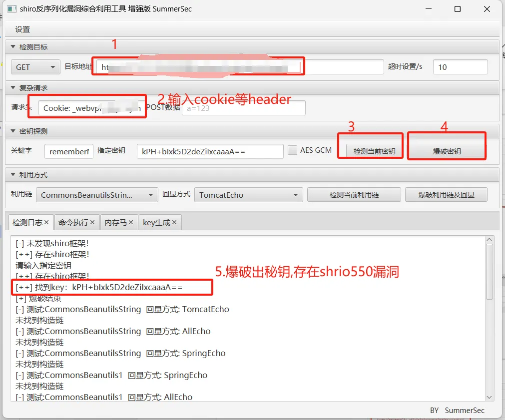The width and height of the screenshot is (505, 420).
Task: Open the 利用链 CommonsBeanutilsString dropdown
Action: click(97, 195)
